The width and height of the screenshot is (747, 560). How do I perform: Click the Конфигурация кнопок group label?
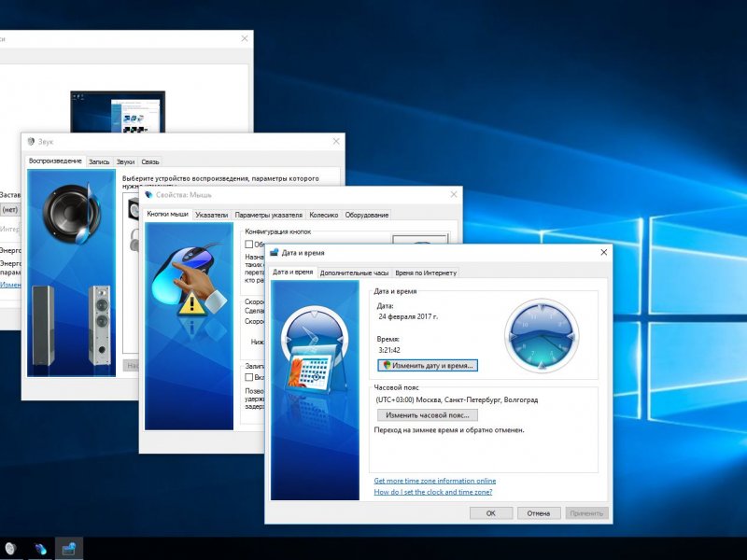coord(277,231)
